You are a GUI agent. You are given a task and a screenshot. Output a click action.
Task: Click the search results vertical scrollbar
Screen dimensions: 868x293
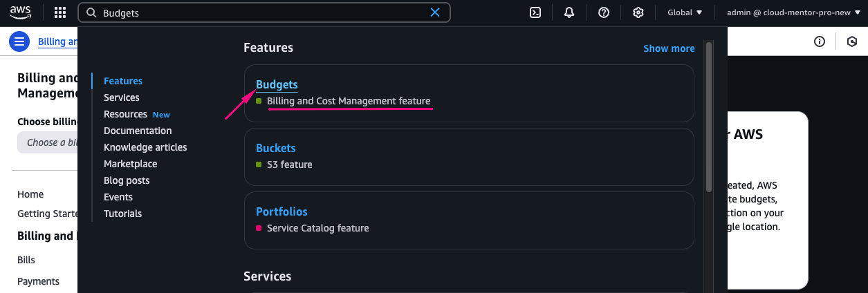click(x=708, y=117)
